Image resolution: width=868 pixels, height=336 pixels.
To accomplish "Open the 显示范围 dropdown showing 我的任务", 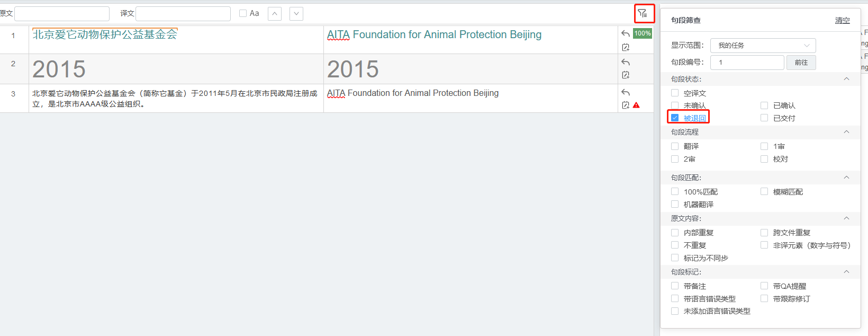I will point(763,46).
